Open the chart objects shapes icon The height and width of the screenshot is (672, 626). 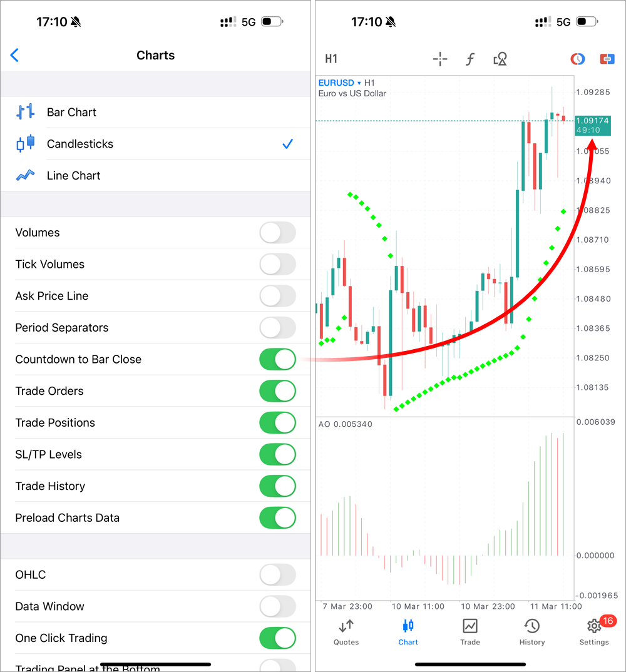click(500, 59)
